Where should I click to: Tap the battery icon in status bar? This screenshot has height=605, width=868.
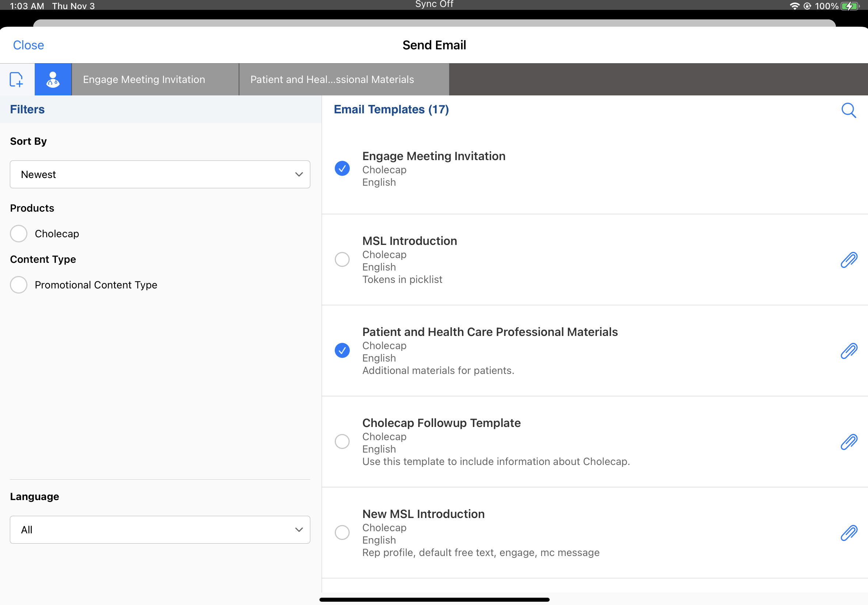pyautogui.click(x=849, y=6)
